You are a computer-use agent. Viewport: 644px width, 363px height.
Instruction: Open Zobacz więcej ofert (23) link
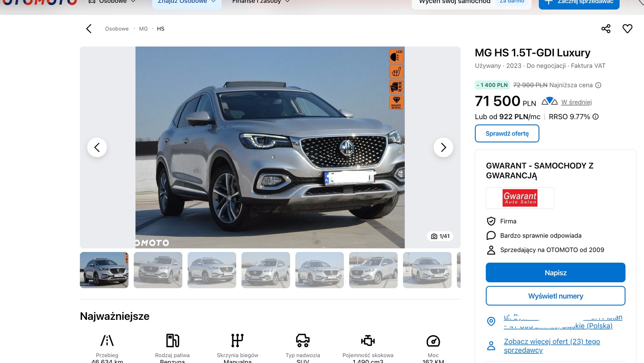552,346
